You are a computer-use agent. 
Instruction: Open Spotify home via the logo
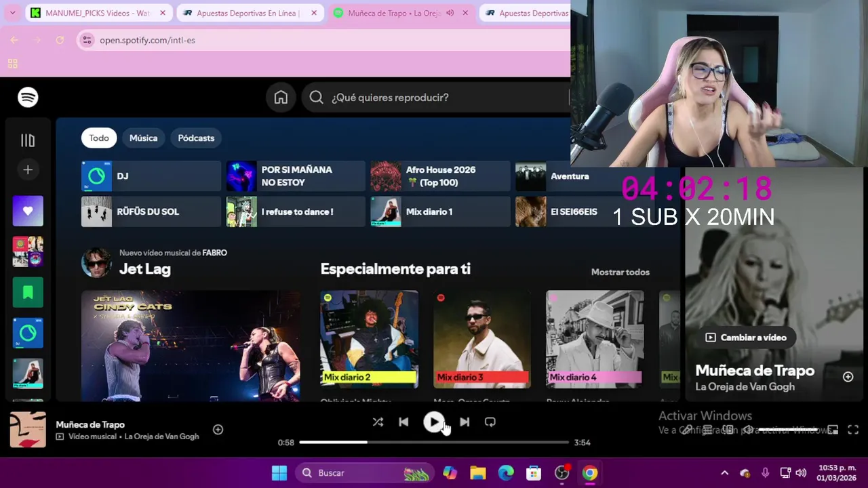click(28, 97)
